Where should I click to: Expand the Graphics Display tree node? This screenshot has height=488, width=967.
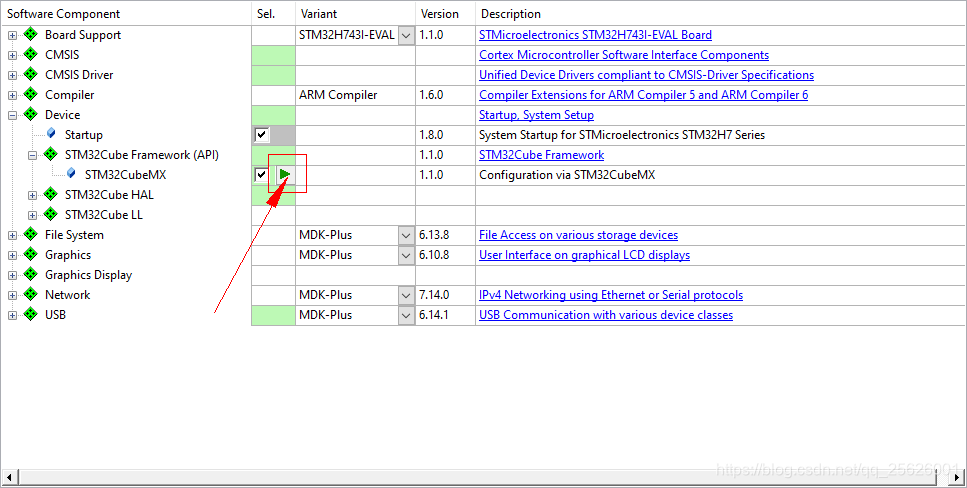point(12,276)
